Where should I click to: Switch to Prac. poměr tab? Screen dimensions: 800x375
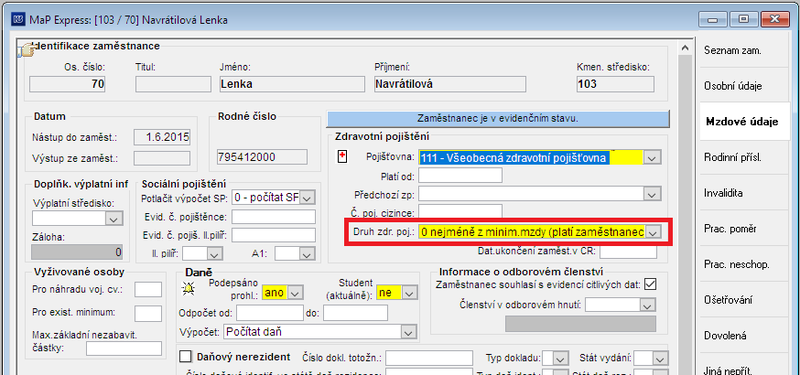(x=744, y=229)
